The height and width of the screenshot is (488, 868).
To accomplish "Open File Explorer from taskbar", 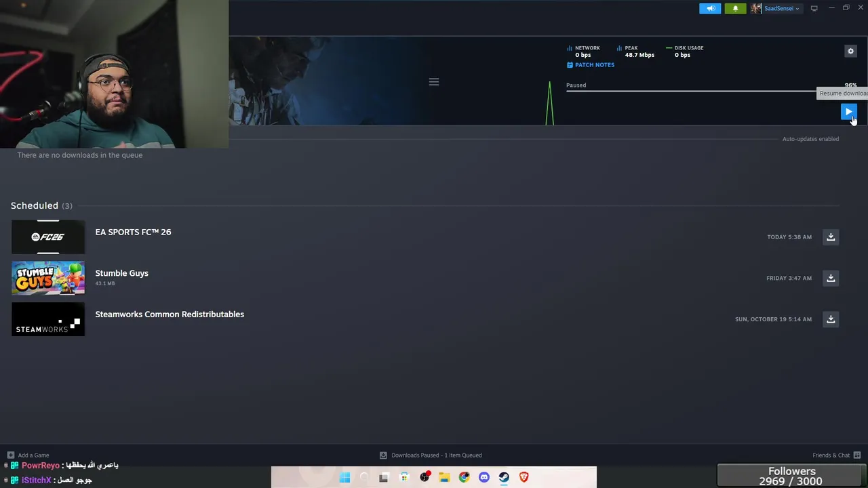I will point(444,477).
